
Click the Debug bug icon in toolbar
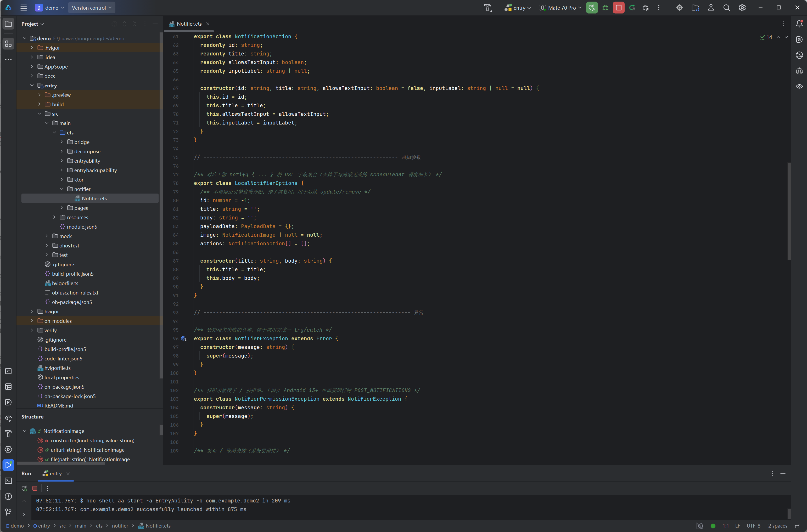tap(605, 8)
